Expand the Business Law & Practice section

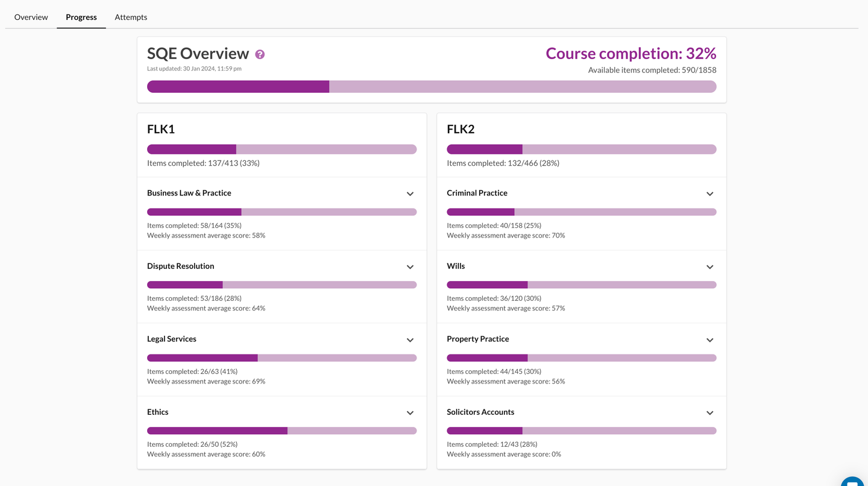(x=410, y=194)
